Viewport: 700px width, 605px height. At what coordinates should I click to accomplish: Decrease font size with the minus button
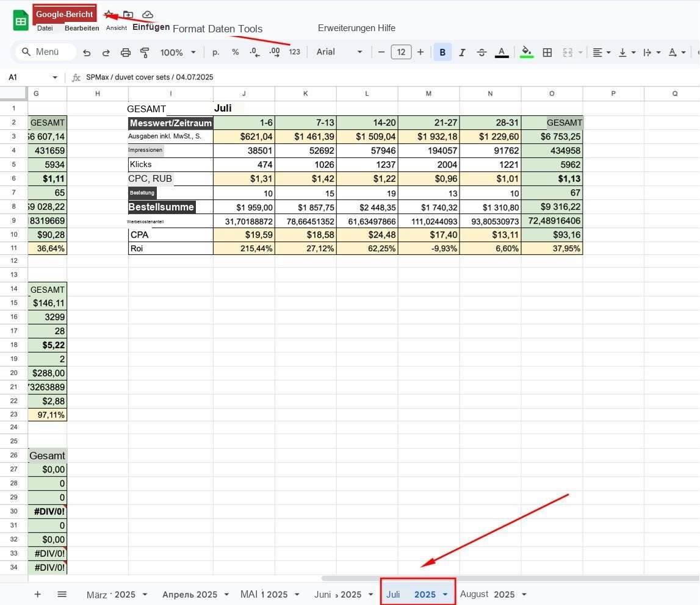(381, 52)
